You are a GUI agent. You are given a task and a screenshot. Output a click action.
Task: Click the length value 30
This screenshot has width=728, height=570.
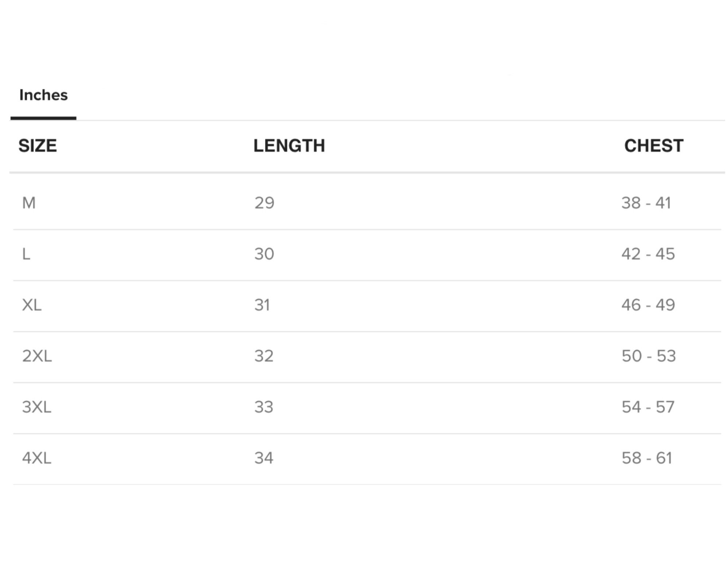click(264, 254)
